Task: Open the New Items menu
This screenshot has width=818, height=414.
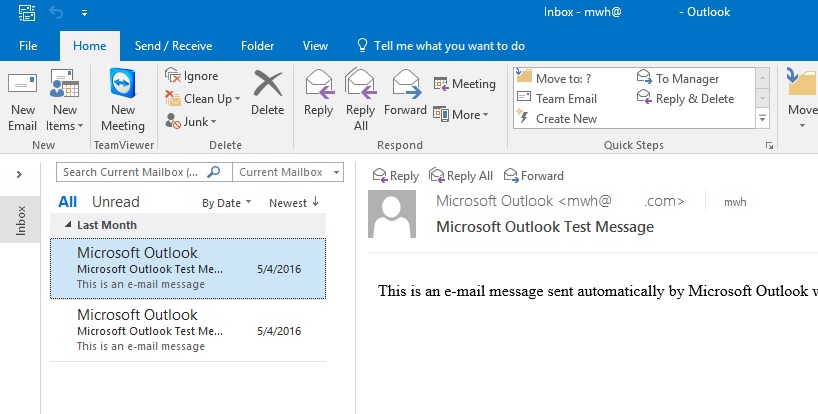Action: coord(65,102)
